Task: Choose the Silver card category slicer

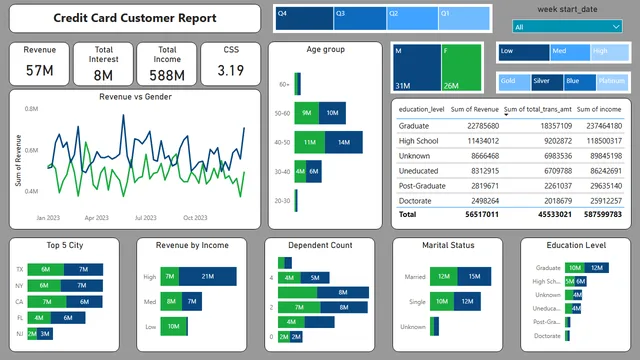Action: point(547,82)
